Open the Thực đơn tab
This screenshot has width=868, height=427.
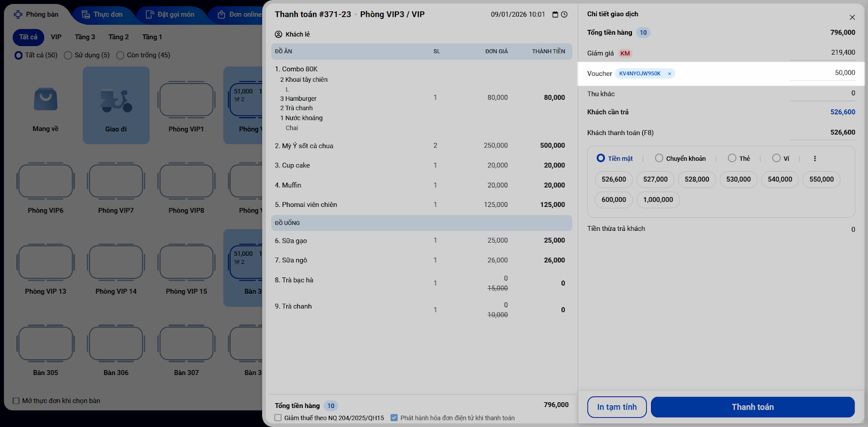[103, 15]
